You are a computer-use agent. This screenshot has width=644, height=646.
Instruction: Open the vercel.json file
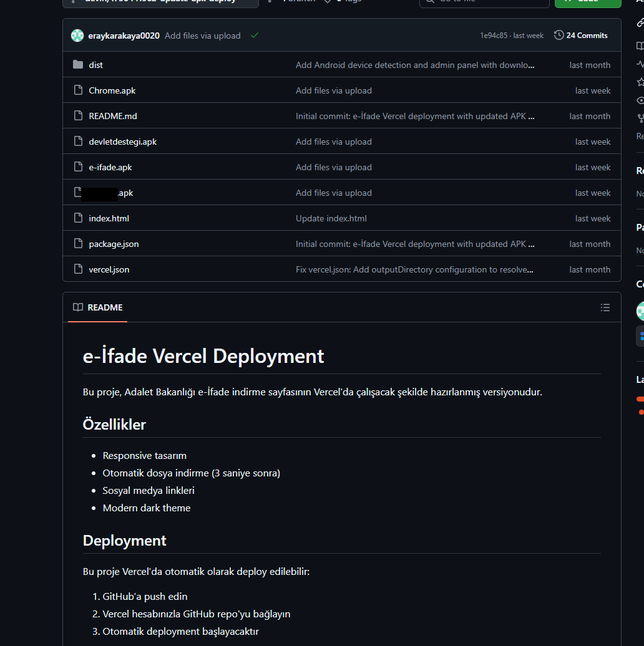pyautogui.click(x=109, y=269)
